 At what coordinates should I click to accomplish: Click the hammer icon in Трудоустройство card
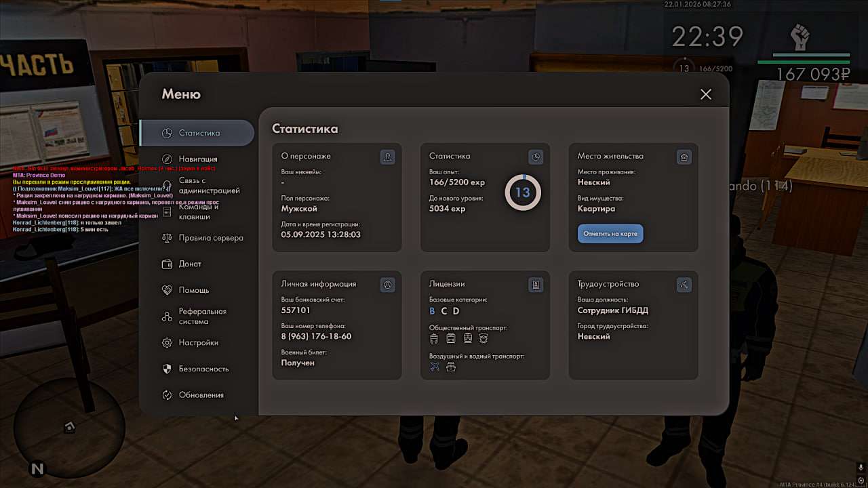click(684, 285)
